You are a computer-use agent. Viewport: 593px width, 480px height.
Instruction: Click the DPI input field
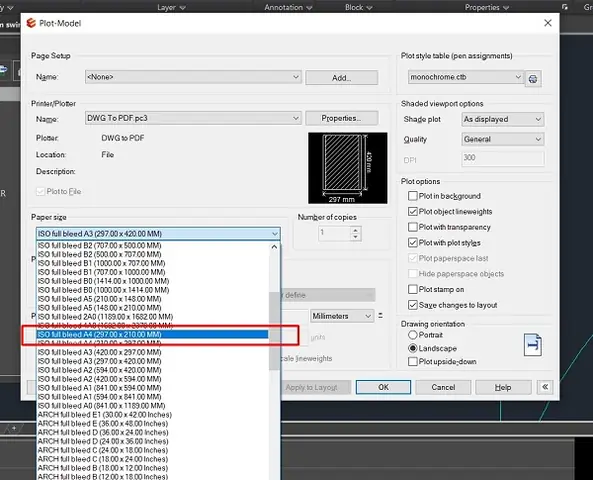tap(503, 158)
